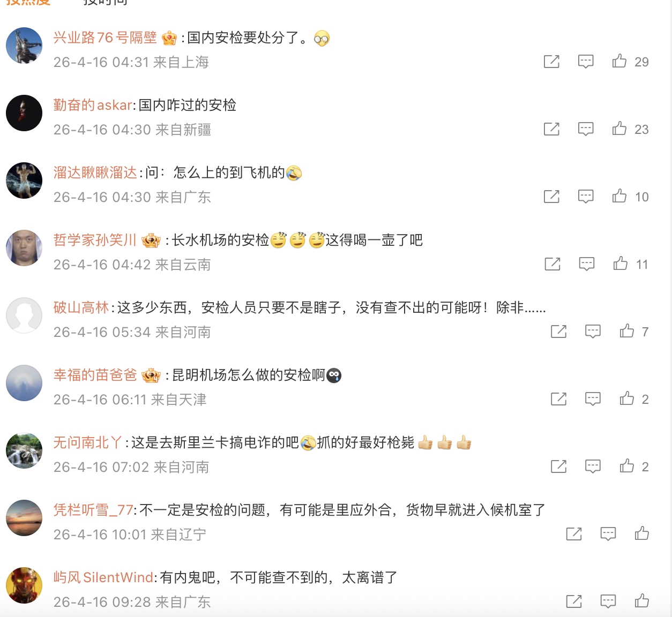Like the comment by 兴业路76号隔壁
This screenshot has height=617, width=672.
coord(619,61)
